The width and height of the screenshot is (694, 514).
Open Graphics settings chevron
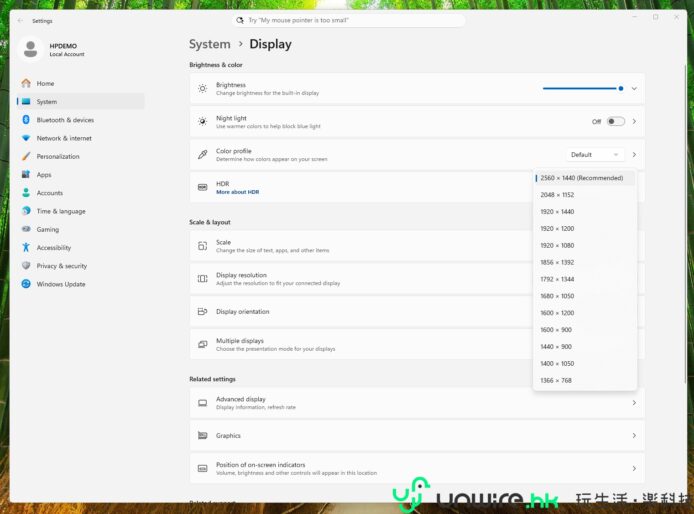pyautogui.click(x=634, y=436)
